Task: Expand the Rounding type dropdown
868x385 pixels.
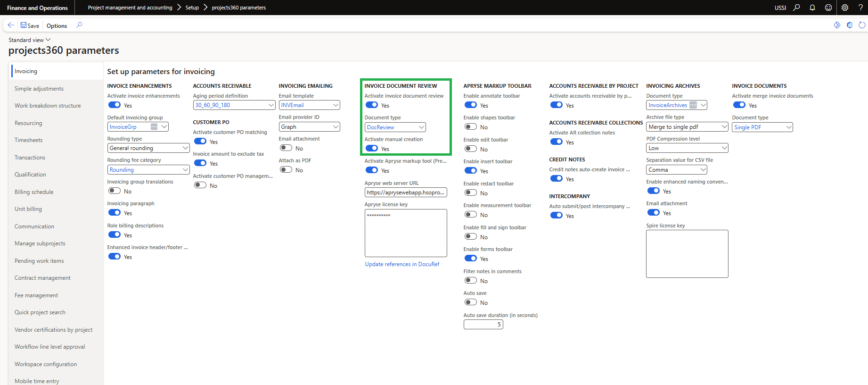Action: 185,148
